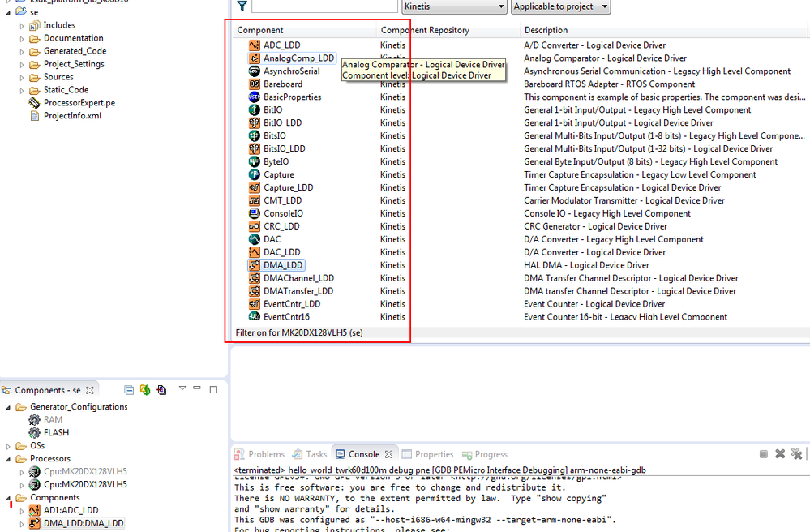Select DMATransfer_LDD in component list

[298, 291]
